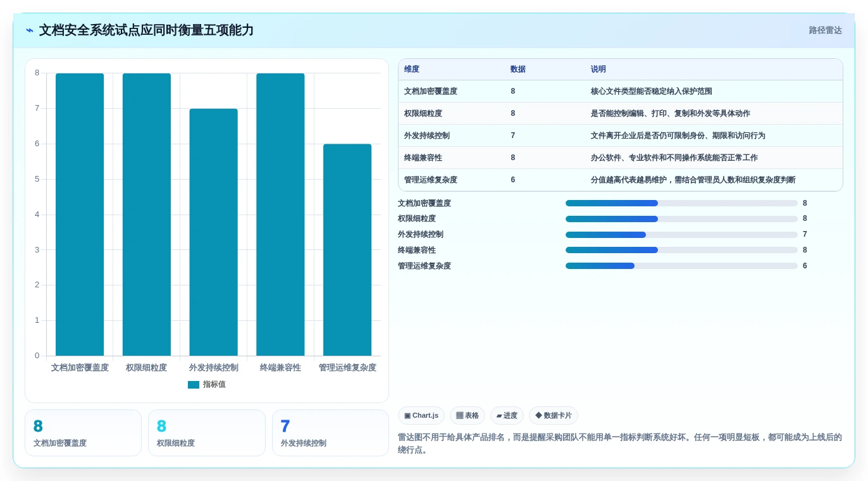The width and height of the screenshot is (868, 481).
Task: Open the 外发持续控制 data card
Action: 330,433
